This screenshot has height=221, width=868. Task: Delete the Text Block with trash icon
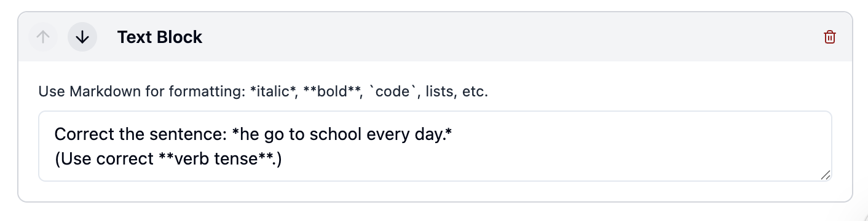click(x=830, y=37)
